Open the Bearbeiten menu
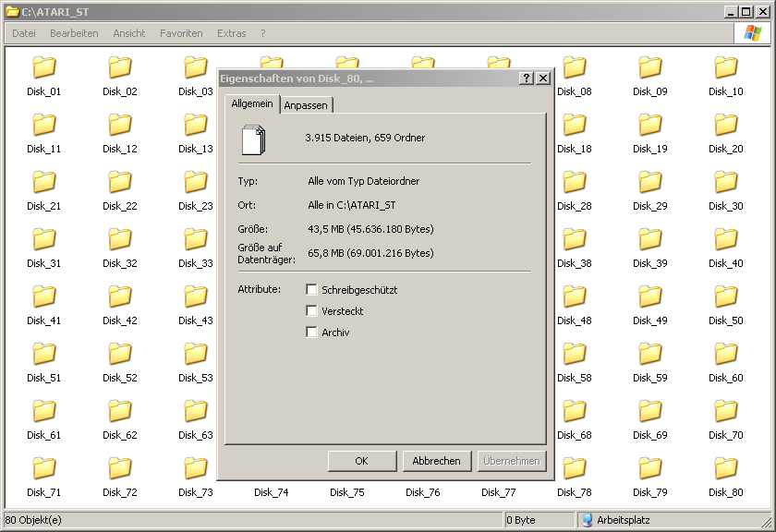 (74, 33)
